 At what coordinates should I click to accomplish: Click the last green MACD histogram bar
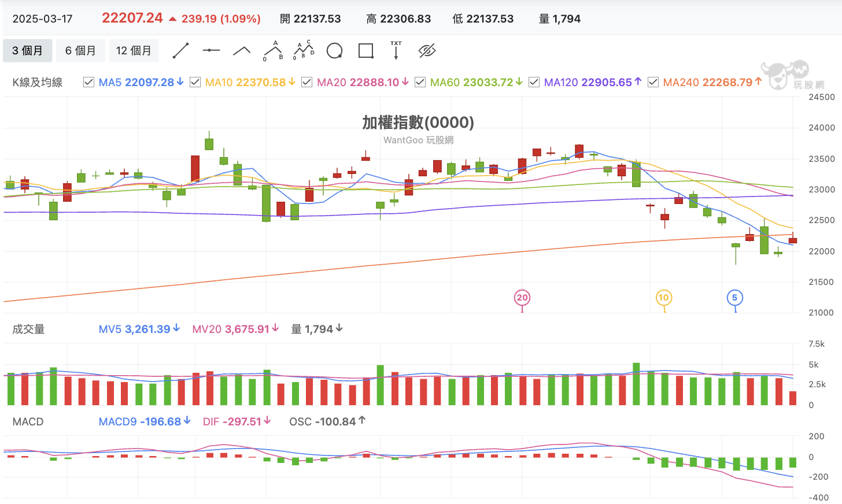pos(793,462)
